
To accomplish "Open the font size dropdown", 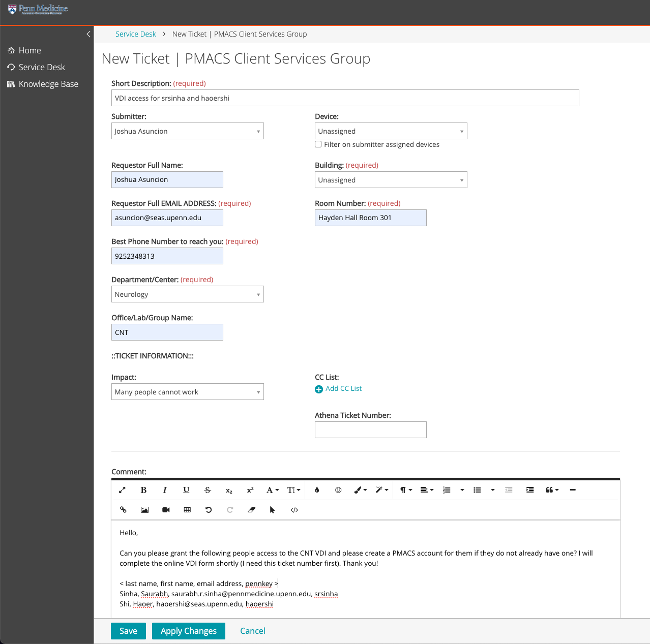I will click(x=294, y=490).
